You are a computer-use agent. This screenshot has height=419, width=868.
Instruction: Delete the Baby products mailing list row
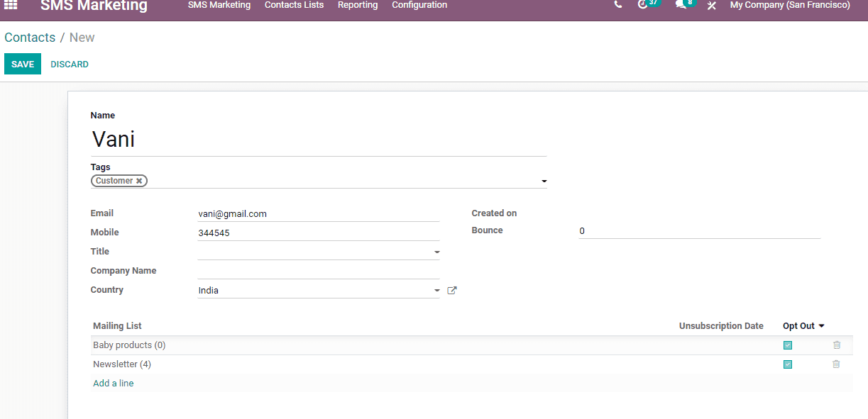click(837, 345)
